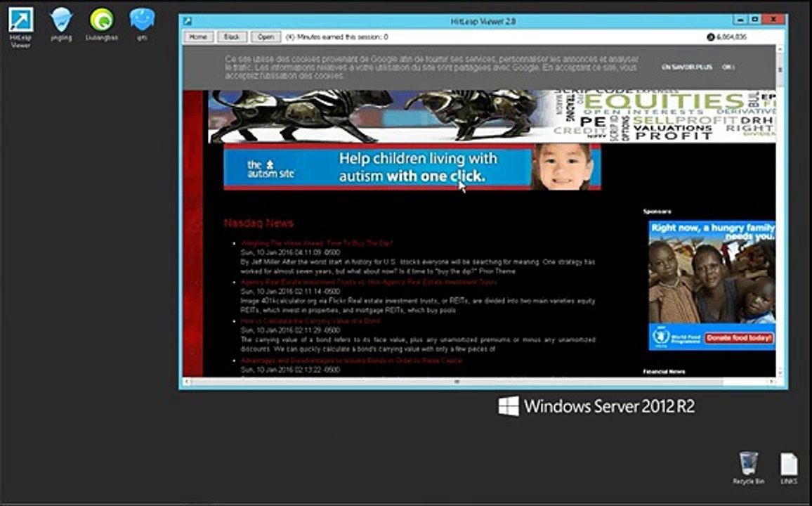The width and height of the screenshot is (812, 506).
Task: Click the HitLeap Viewer title bar icon
Action: point(188,21)
